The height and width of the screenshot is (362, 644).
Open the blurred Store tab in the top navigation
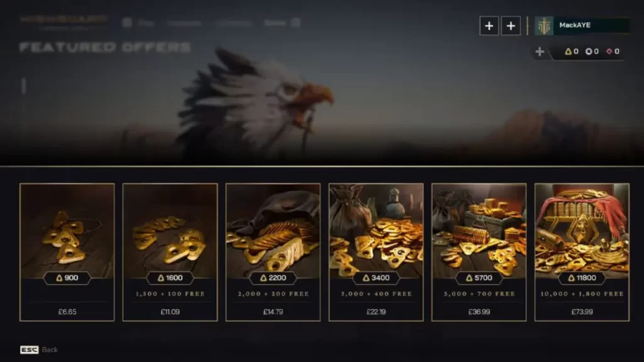pos(275,23)
